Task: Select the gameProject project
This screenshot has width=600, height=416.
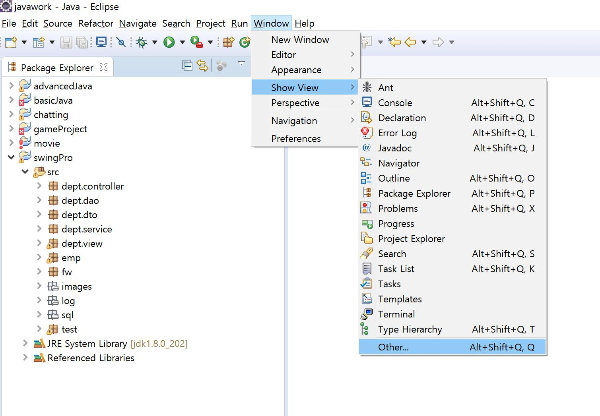Action: click(x=60, y=129)
